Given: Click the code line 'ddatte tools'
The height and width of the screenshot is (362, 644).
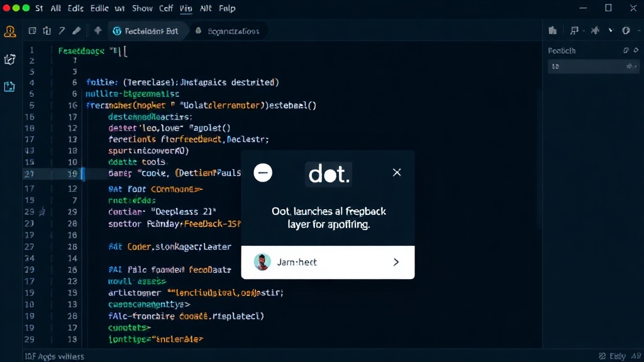Looking at the screenshot, I should (136, 162).
